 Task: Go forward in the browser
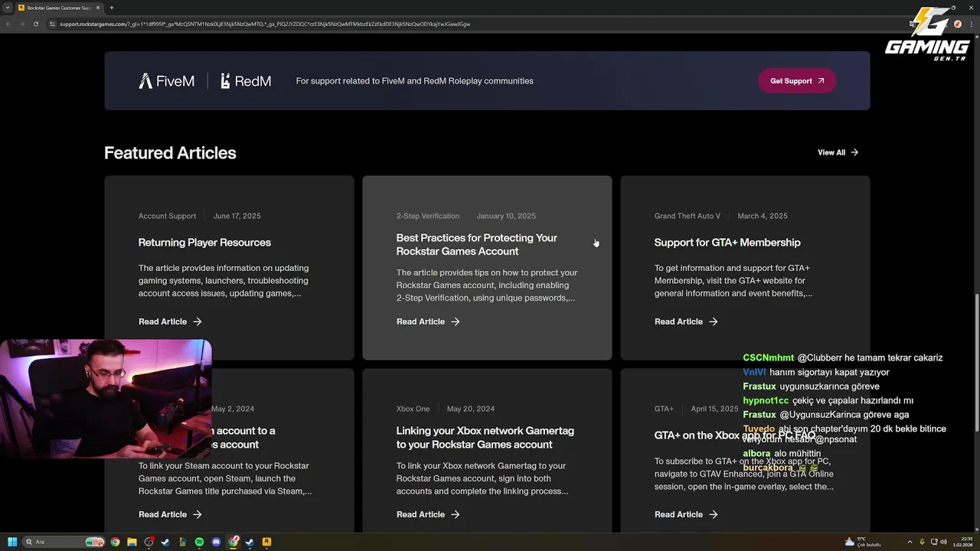tap(21, 24)
